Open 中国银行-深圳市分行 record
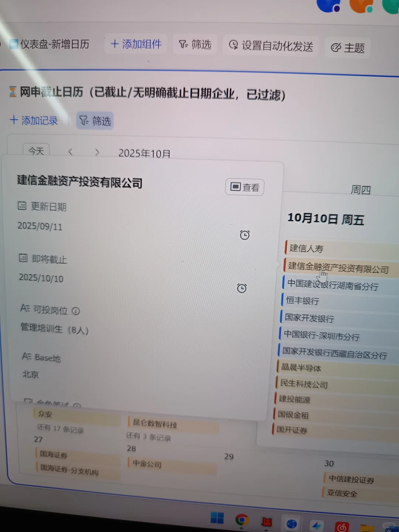Screen dimensions: 399x532 coord(338,335)
